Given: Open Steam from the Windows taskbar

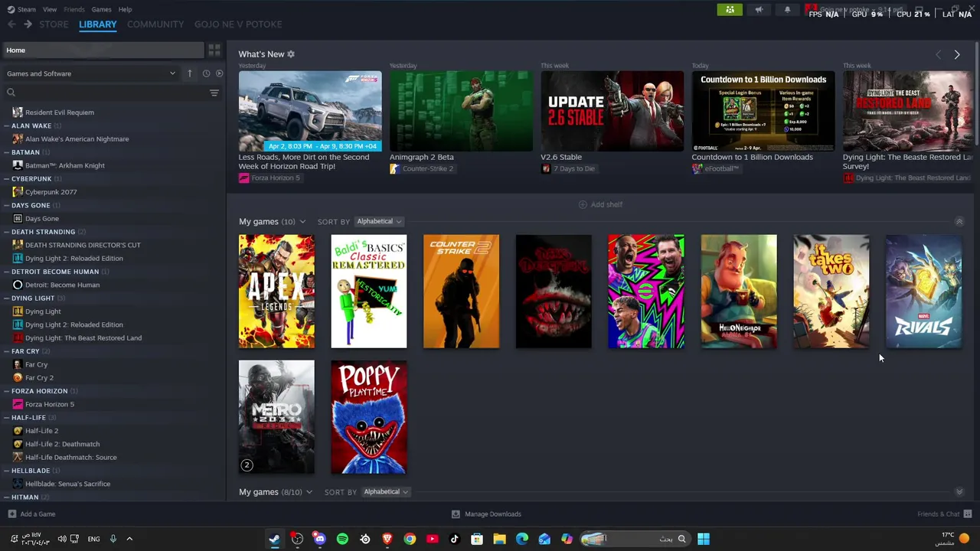Looking at the screenshot, I should [274, 539].
